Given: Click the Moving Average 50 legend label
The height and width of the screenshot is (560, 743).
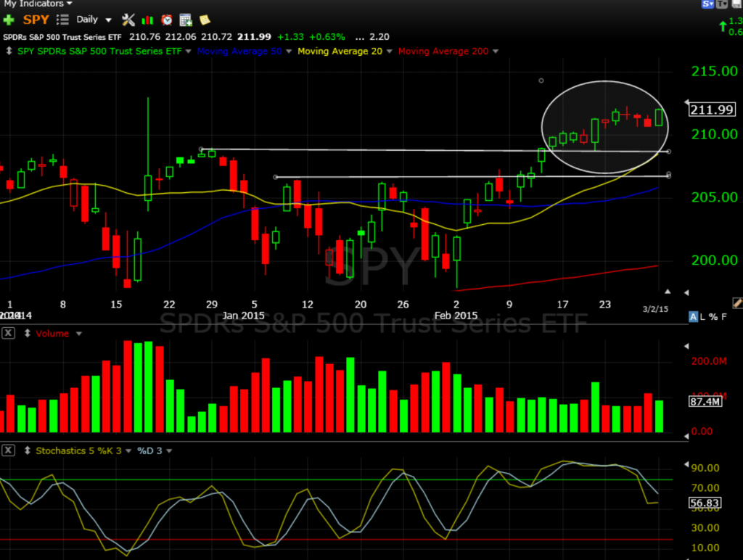Looking at the screenshot, I should (239, 52).
